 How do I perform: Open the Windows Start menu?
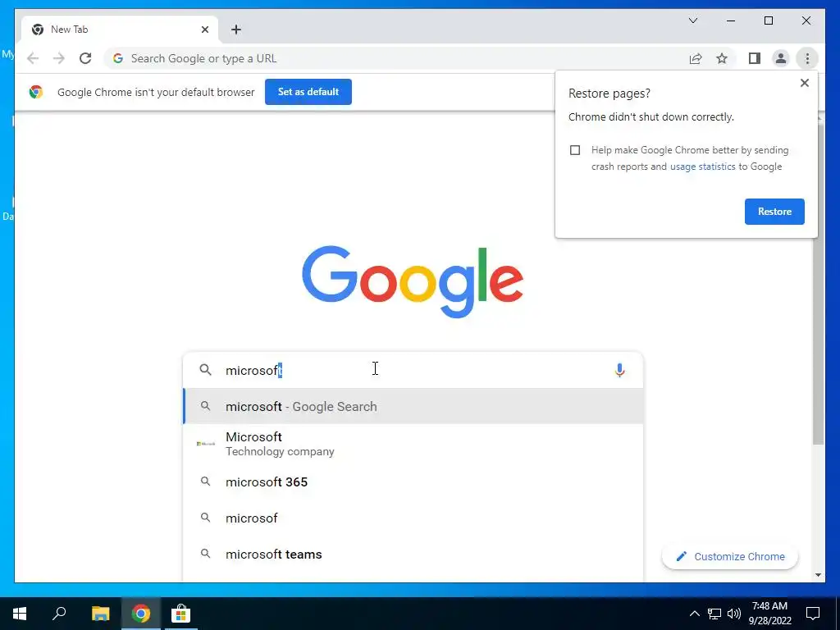click(20, 614)
